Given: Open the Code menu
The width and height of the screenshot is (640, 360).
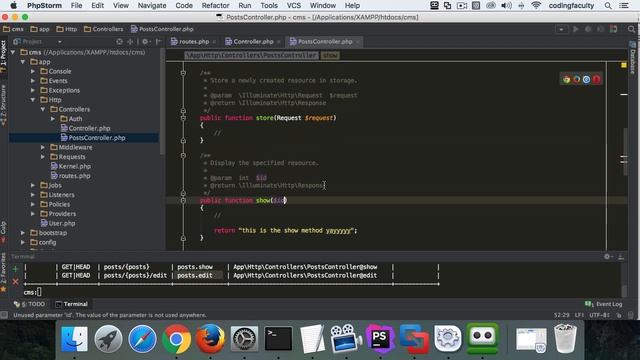Looking at the screenshot, I should tap(184, 6).
